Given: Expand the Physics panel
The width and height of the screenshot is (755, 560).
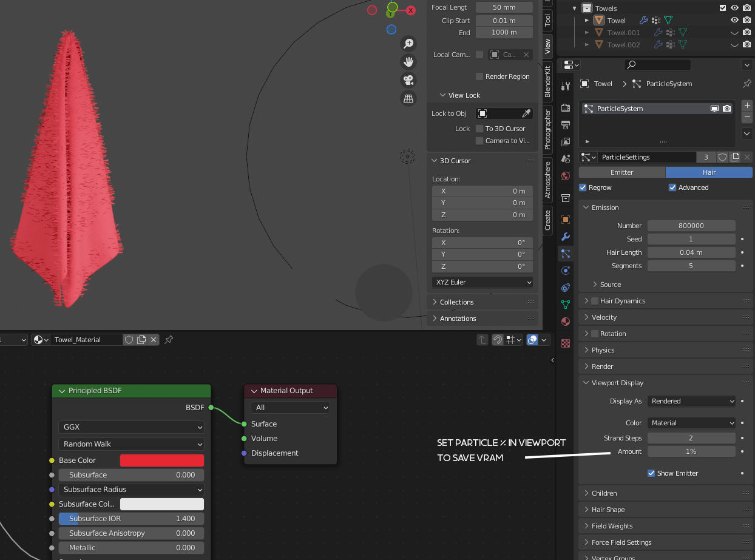Looking at the screenshot, I should tap(665, 350).
